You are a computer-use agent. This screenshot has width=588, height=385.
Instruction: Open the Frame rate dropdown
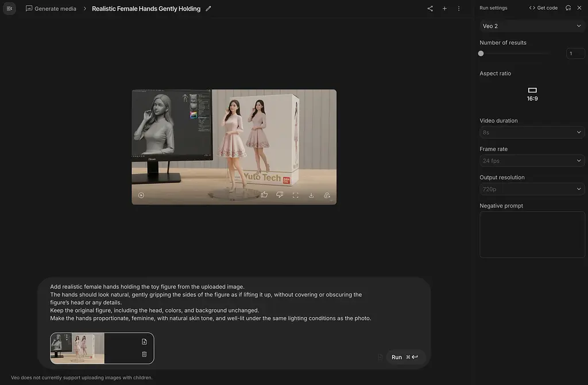532,160
